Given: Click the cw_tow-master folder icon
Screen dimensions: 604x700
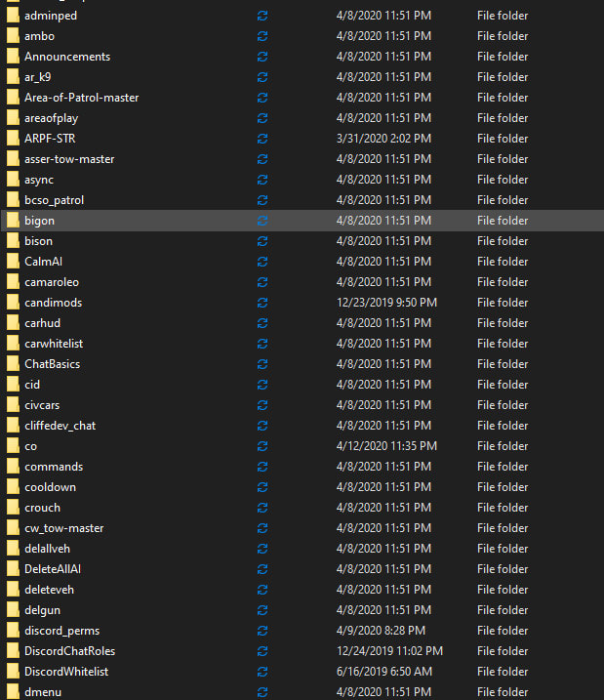Looking at the screenshot, I should click(13, 528).
